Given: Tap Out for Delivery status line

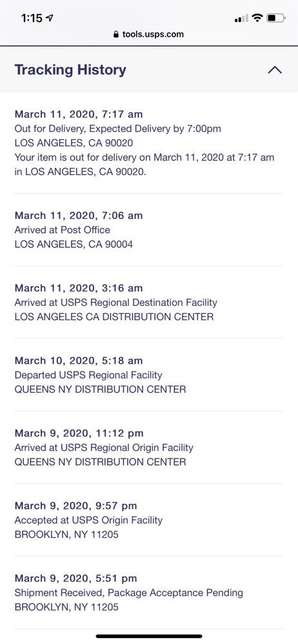Looking at the screenshot, I should (x=118, y=129).
